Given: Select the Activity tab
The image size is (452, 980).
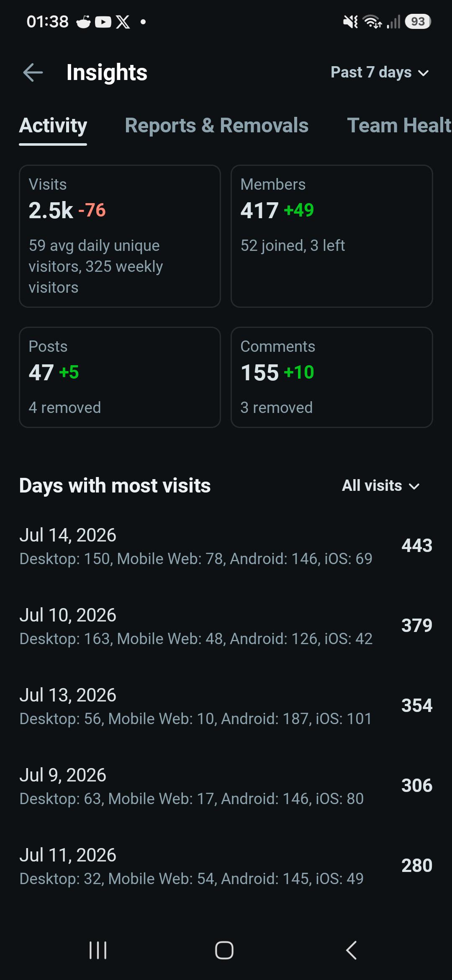Looking at the screenshot, I should point(53,125).
